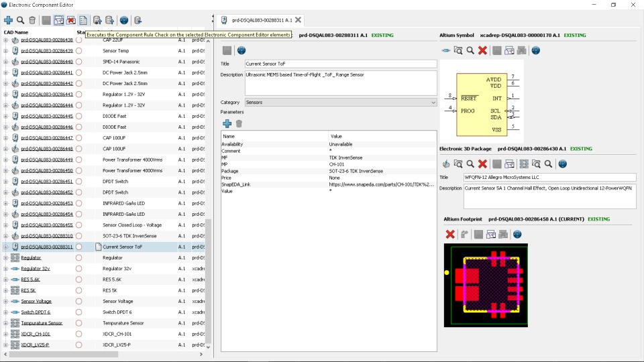
Task: Expand tree node prd-DSQAL083-00286450
Action: pyautogui.click(x=6, y=170)
